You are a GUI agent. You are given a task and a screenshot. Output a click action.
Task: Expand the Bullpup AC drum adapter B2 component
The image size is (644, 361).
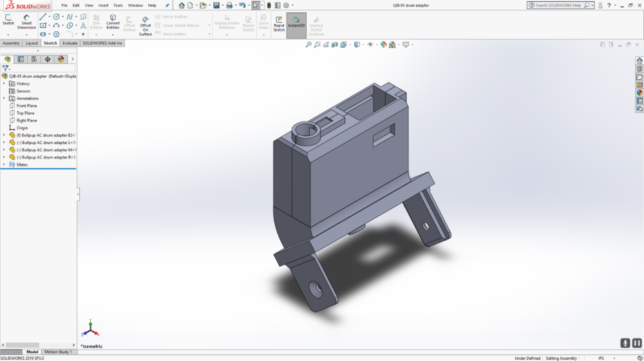tap(4, 135)
